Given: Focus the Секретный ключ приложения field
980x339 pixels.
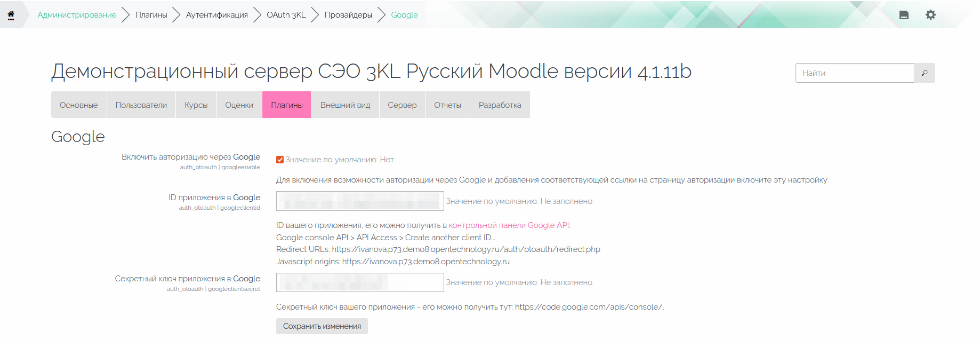Looking at the screenshot, I should coord(360,282).
